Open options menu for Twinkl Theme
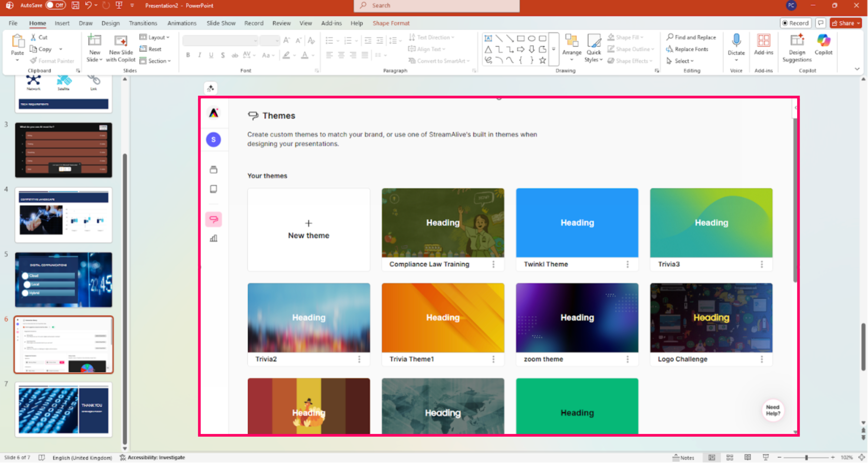Viewport: 868px width, 465px height. (627, 264)
